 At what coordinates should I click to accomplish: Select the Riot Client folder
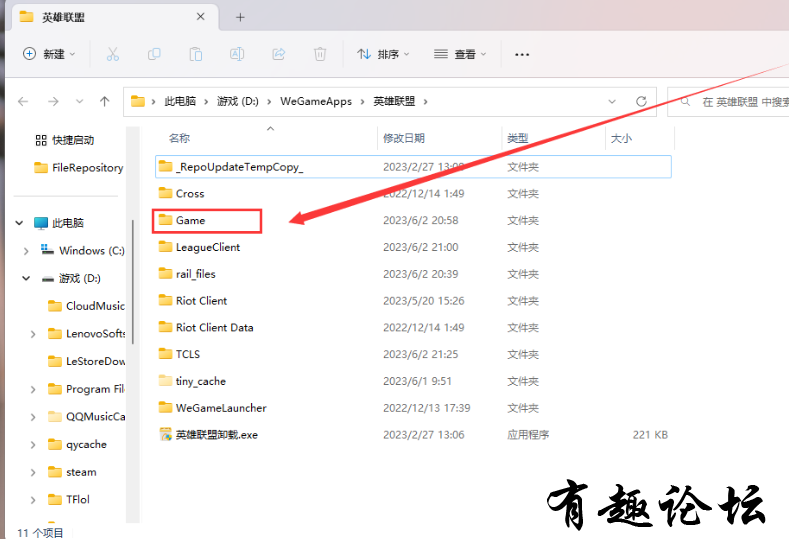[x=413, y=301]
